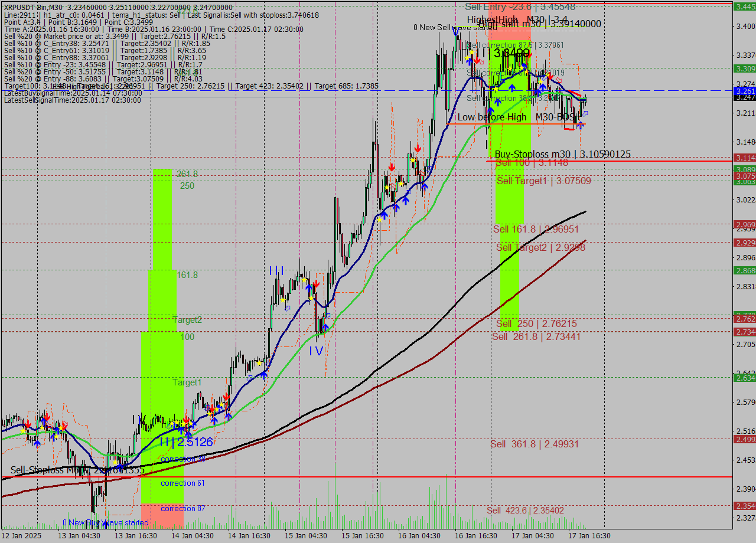Select the '15 Jan 04:30' time axis label
This screenshot has width=756, height=543.
305,535
